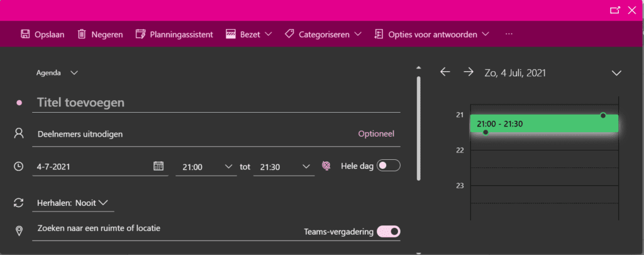The height and width of the screenshot is (255, 644).
Task: Open the 21:00 start time dropdown
Action: coord(206,167)
